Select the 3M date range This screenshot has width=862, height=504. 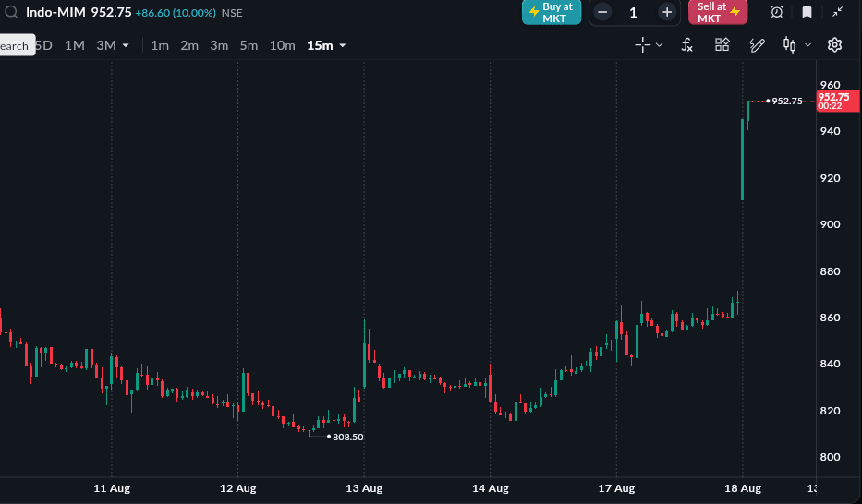106,45
